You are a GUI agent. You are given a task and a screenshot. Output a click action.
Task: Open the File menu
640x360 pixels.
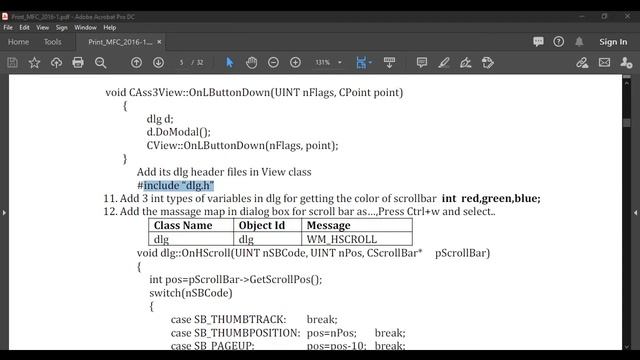click(x=8, y=27)
